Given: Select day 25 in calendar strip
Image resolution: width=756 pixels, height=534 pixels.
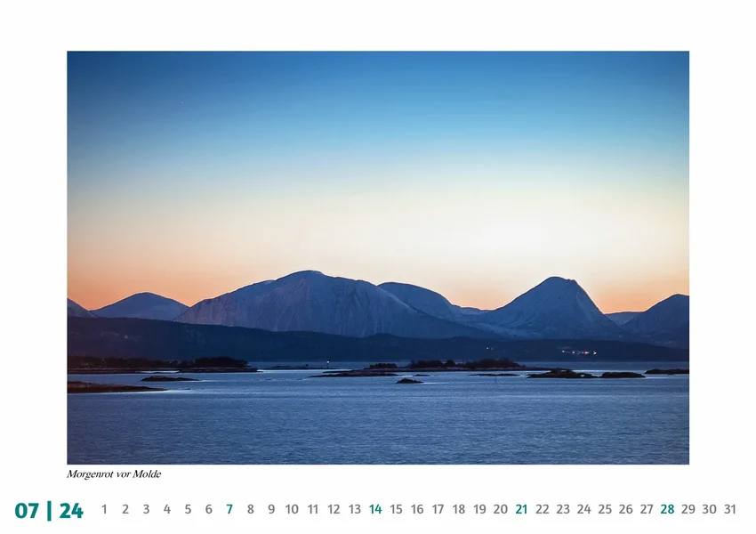Looking at the screenshot, I should pyautogui.click(x=605, y=509).
